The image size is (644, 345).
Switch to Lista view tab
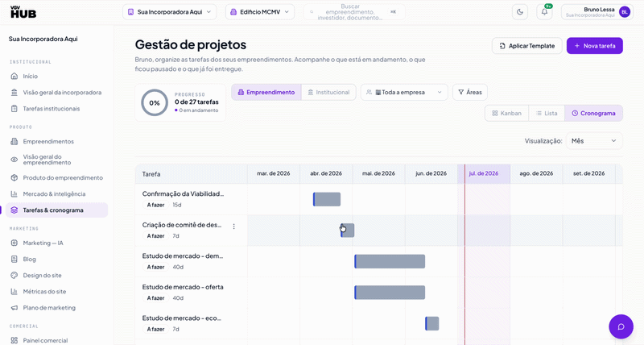(x=547, y=113)
